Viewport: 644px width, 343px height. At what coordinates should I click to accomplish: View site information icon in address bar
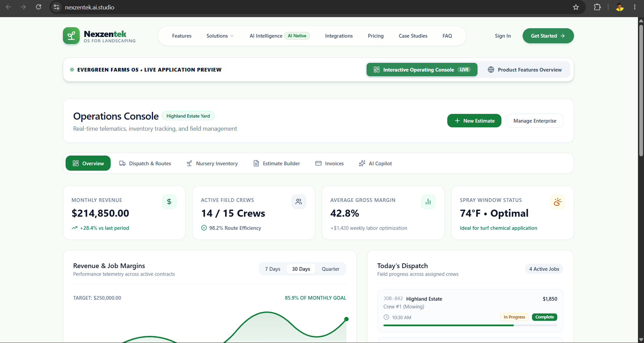click(56, 7)
